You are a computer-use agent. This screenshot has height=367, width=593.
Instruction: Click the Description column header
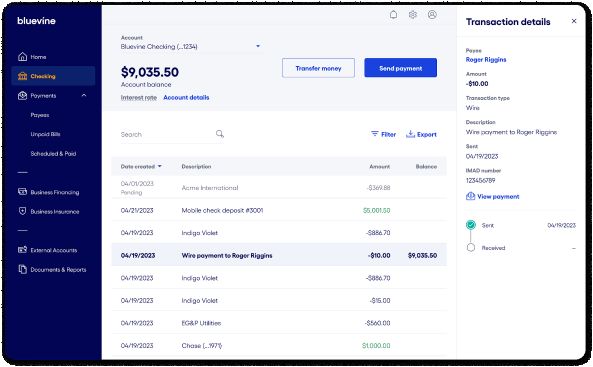point(196,166)
